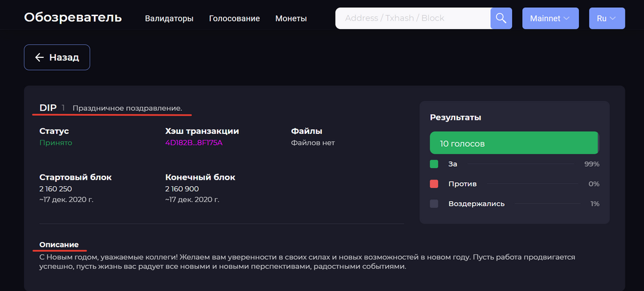Open the Ru language selector
This screenshot has height=291, width=644.
pyautogui.click(x=607, y=18)
